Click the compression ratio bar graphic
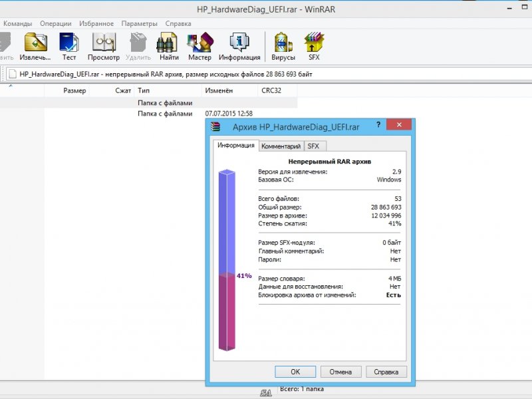The height and width of the screenshot is (399, 532). (227, 260)
